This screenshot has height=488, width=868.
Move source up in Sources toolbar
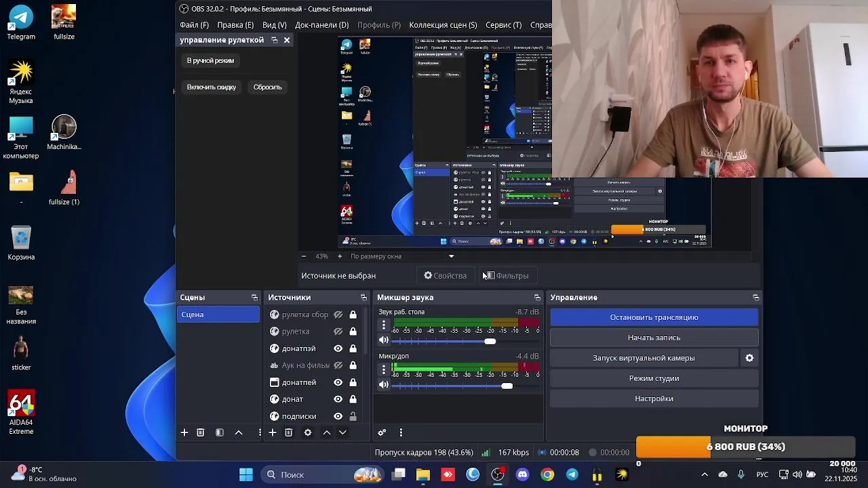point(327,432)
